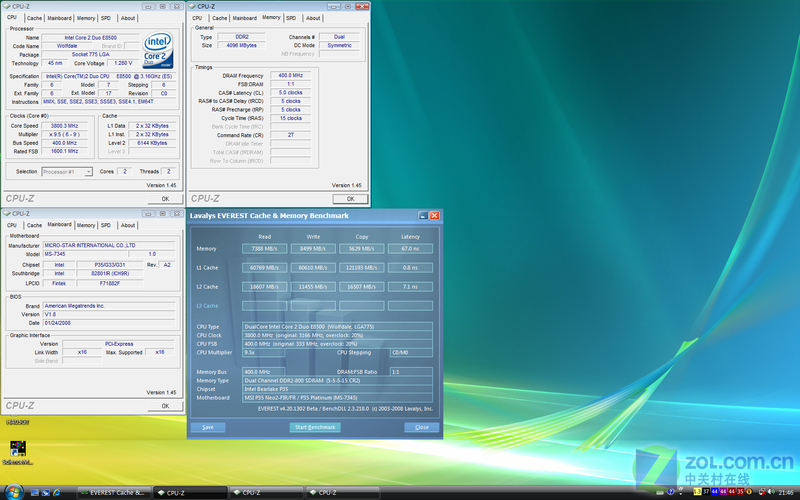The height and width of the screenshot is (500, 800).
Task: Click L2 Cache Read 18607 MB/s value
Action: tap(264, 287)
